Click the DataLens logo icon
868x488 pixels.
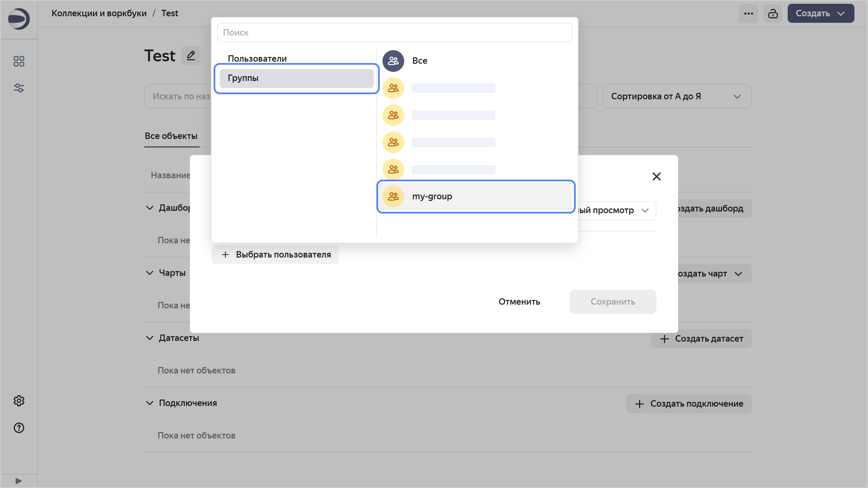coord(19,19)
